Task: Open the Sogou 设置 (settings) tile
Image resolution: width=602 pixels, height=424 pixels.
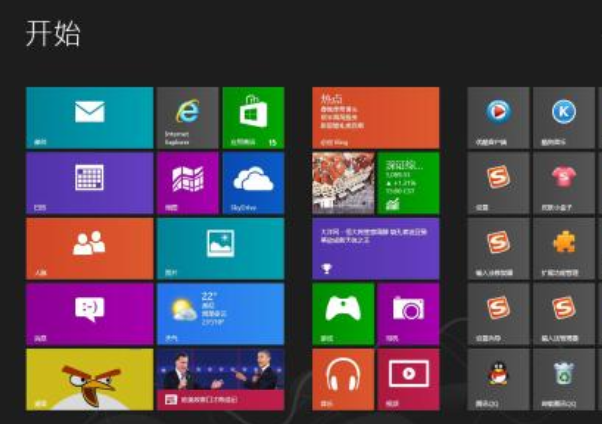Action: point(498,183)
